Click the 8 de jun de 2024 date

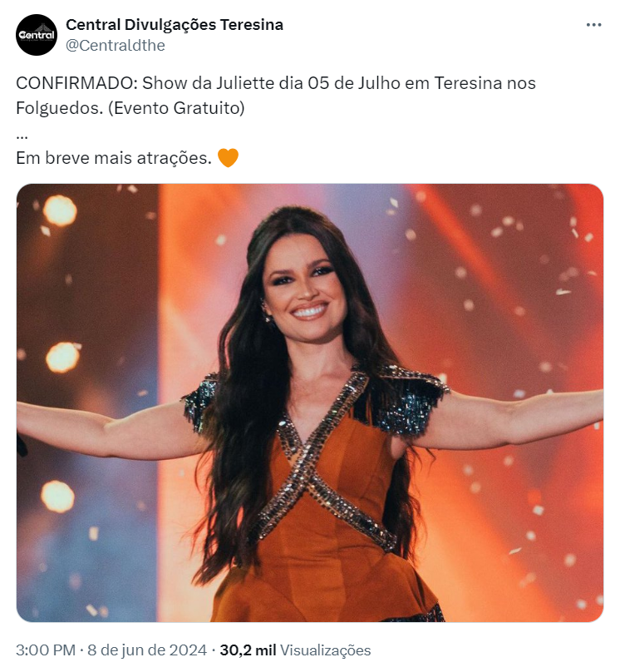click(x=147, y=650)
